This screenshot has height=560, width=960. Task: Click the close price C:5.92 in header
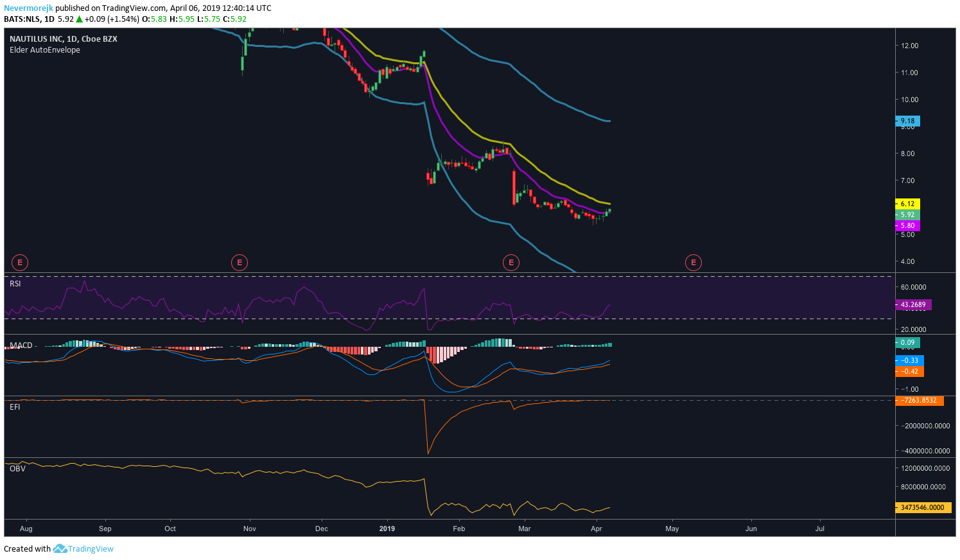point(234,19)
